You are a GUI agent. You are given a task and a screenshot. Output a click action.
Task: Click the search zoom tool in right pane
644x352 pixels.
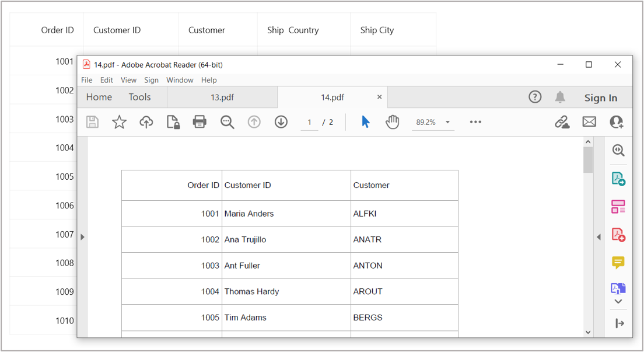618,150
